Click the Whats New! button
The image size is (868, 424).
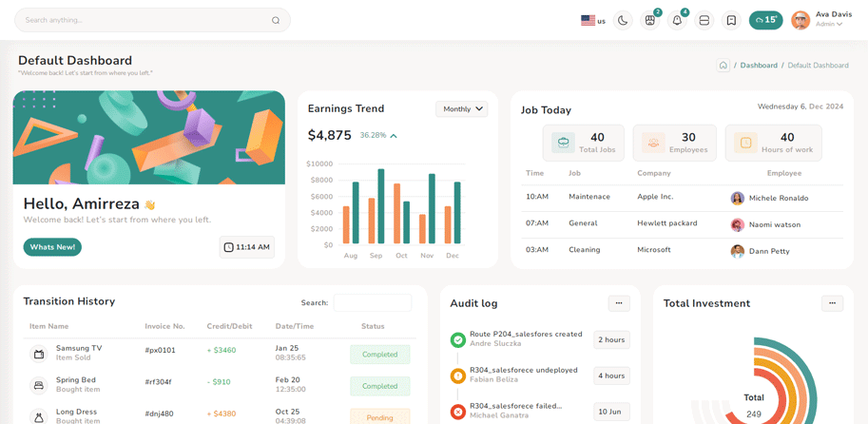click(52, 247)
